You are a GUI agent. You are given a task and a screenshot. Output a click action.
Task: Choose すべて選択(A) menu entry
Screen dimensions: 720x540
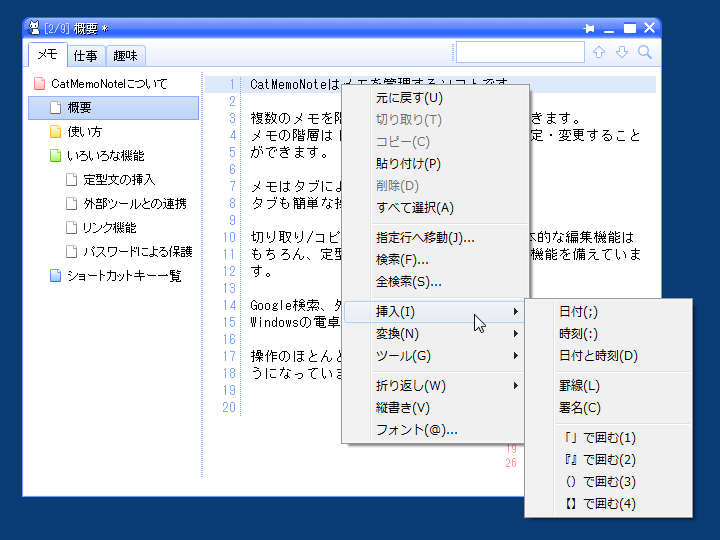coord(435,208)
